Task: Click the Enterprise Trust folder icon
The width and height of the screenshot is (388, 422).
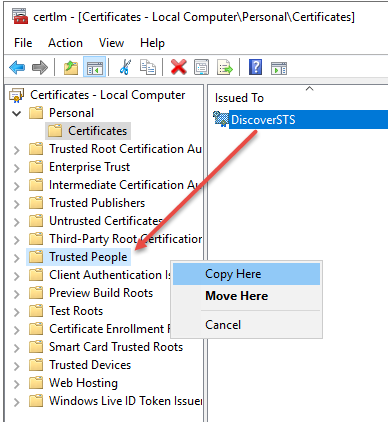Action: (x=36, y=167)
